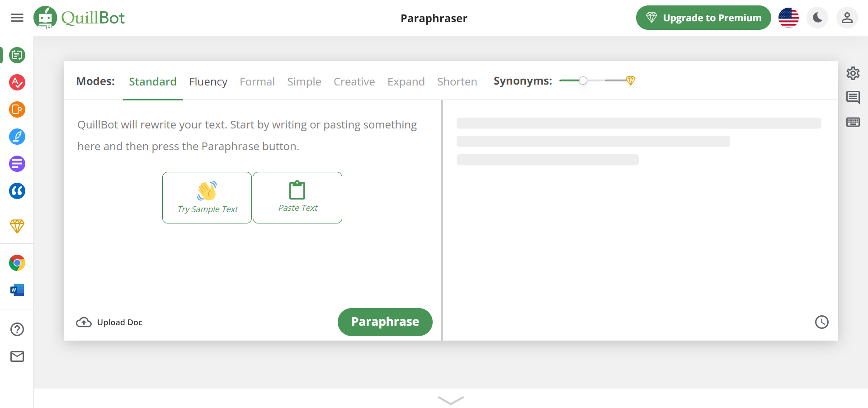Open the History clock icon
The height and width of the screenshot is (408, 868).
(x=822, y=322)
